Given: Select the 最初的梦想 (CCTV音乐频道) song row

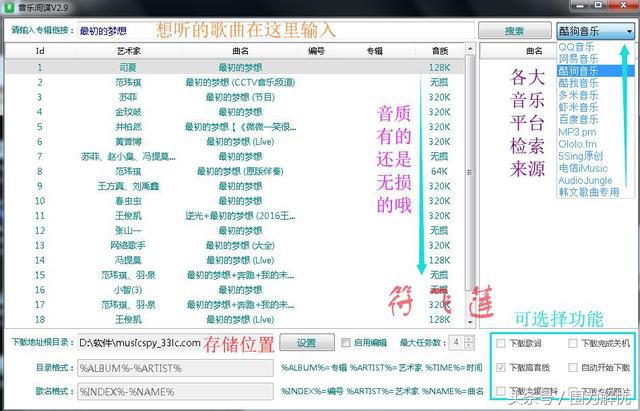Looking at the screenshot, I should (235, 82).
